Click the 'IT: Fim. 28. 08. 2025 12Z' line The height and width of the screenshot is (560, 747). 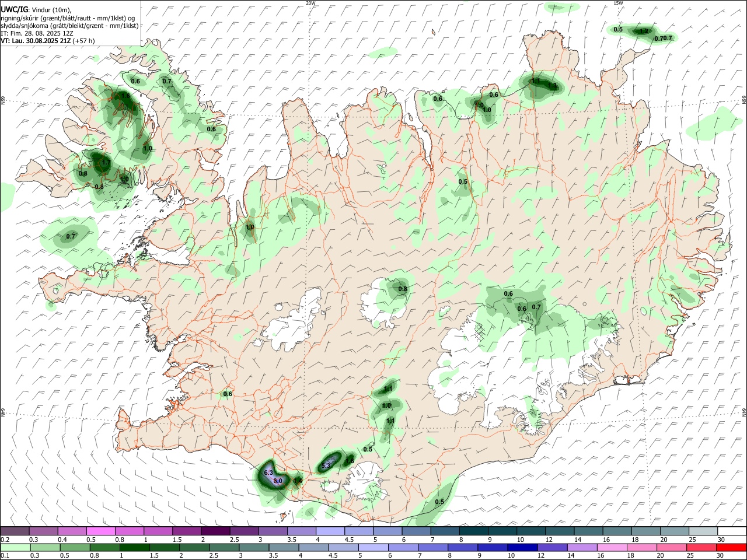(x=37, y=33)
